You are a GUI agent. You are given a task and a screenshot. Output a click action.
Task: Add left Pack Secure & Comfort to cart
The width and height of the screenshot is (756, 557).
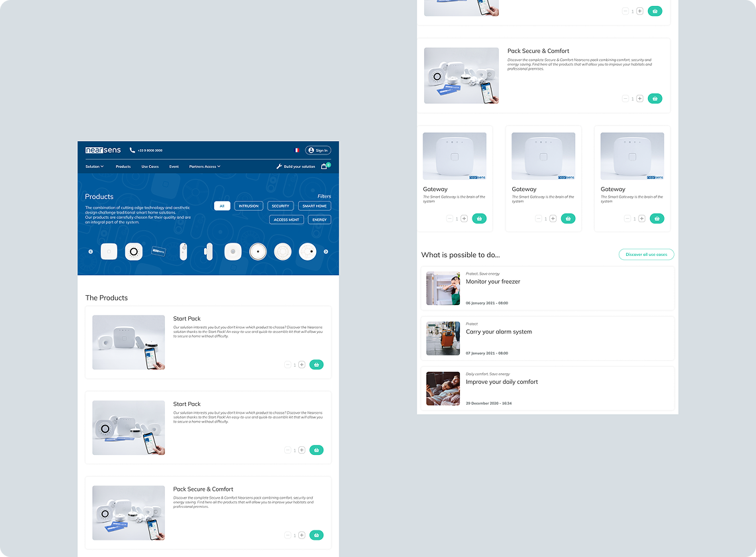(316, 535)
